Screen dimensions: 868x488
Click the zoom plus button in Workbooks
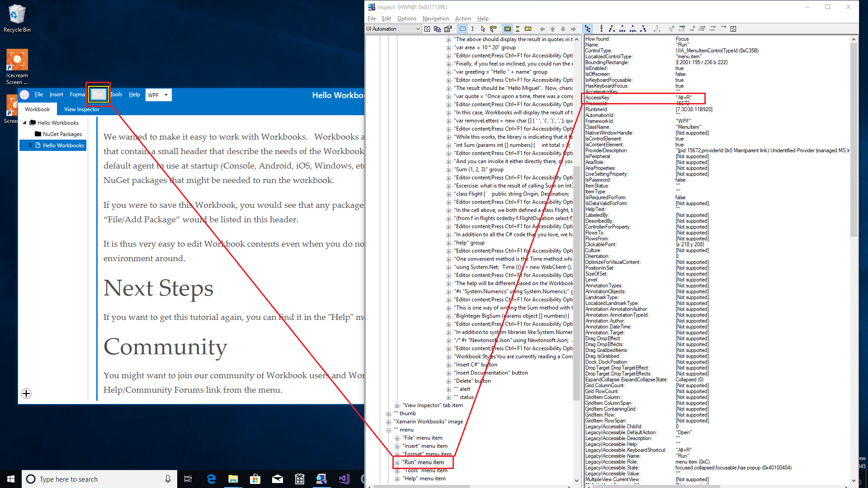[26, 394]
